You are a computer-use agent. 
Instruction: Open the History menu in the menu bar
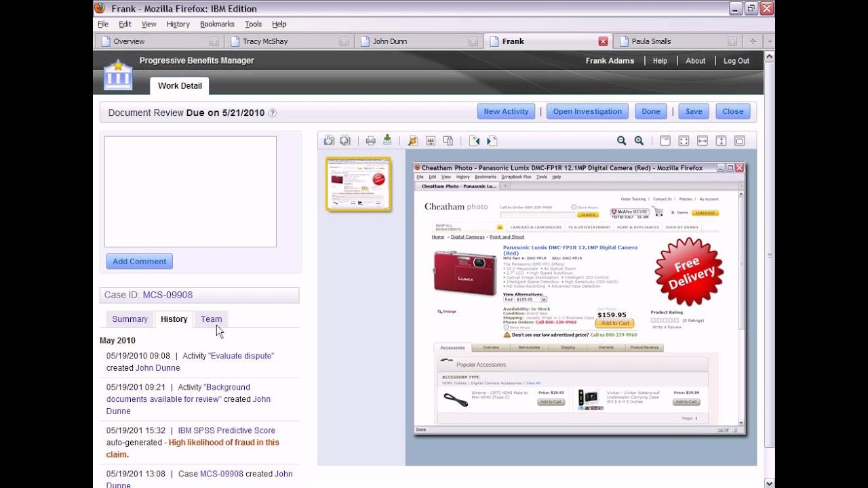point(178,24)
